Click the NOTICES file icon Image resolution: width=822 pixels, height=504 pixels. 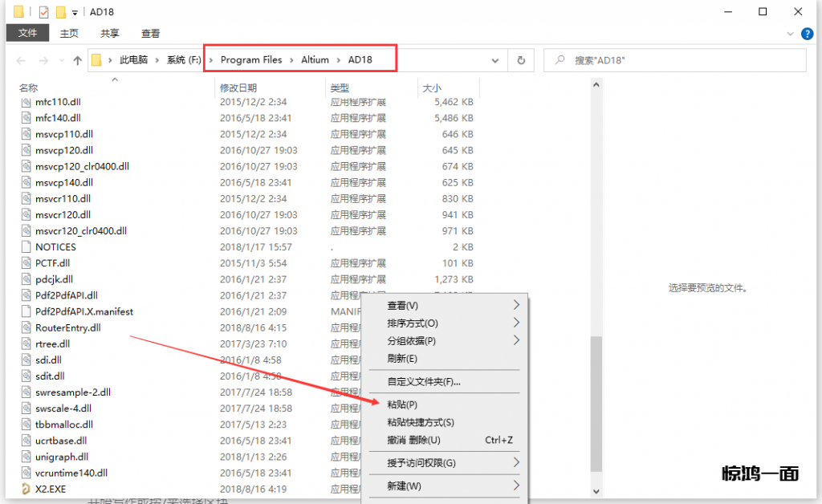(x=26, y=247)
